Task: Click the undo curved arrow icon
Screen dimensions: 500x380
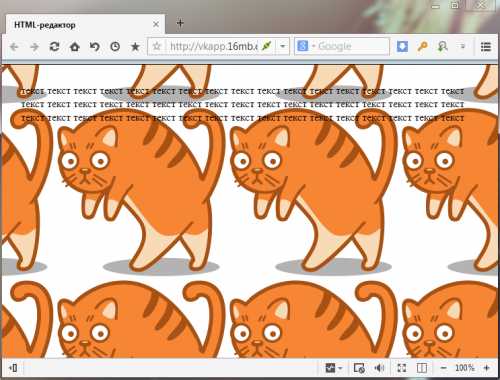Action: pos(95,46)
